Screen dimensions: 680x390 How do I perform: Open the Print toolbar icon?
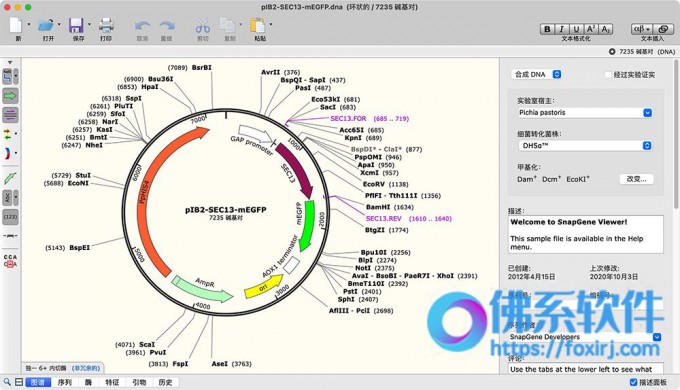(x=106, y=26)
